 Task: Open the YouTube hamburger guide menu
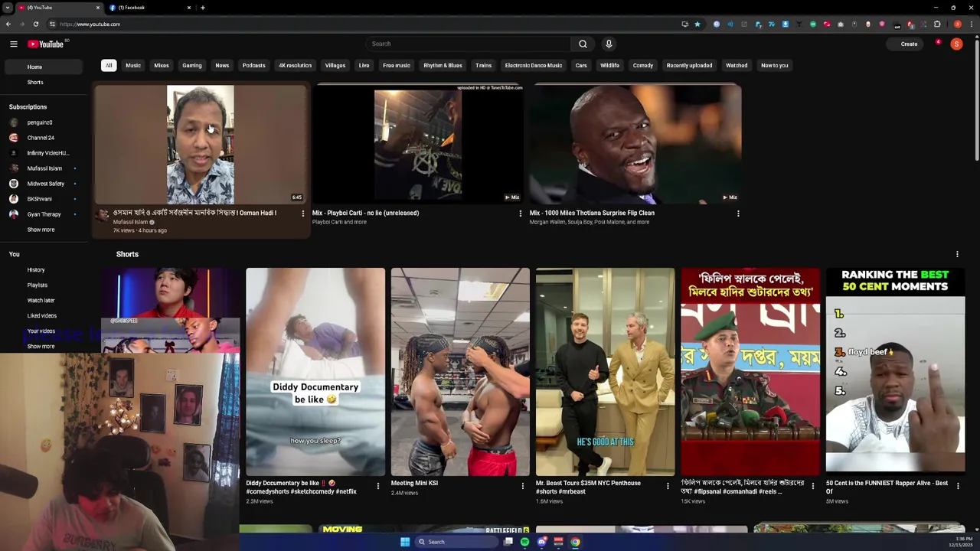pos(13,44)
